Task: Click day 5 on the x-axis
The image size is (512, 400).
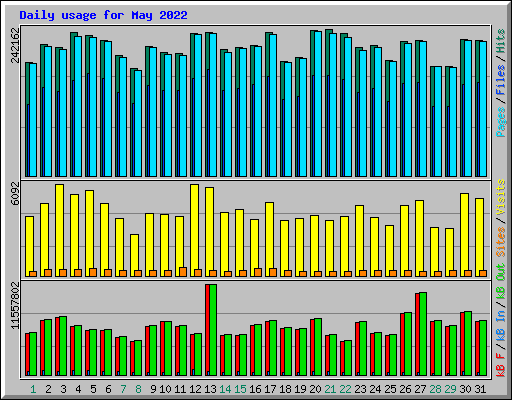Action: 93,389
